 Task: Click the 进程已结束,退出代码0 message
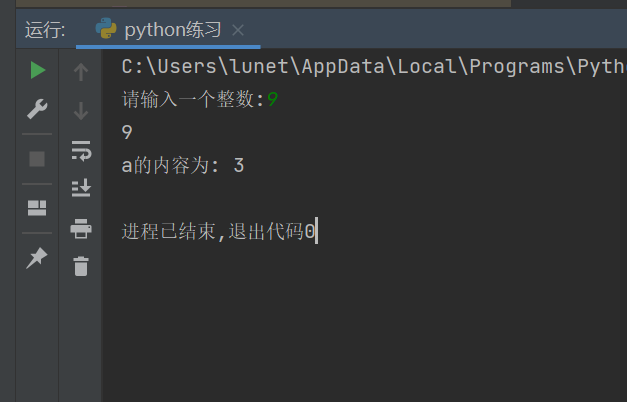coord(218,231)
